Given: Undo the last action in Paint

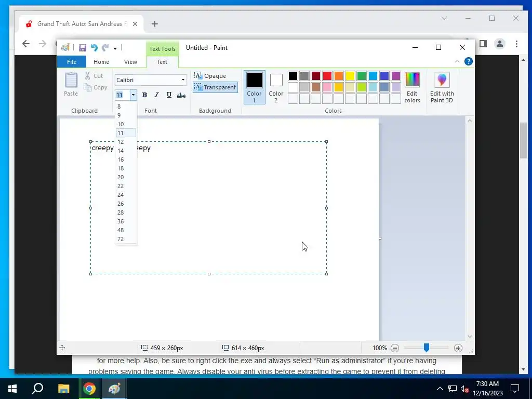Looking at the screenshot, I should pos(94,48).
